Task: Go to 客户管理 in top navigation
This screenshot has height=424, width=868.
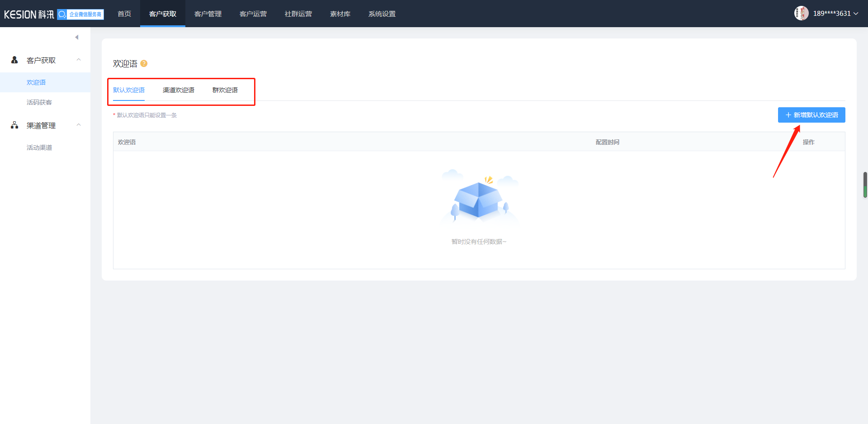Action: point(208,14)
